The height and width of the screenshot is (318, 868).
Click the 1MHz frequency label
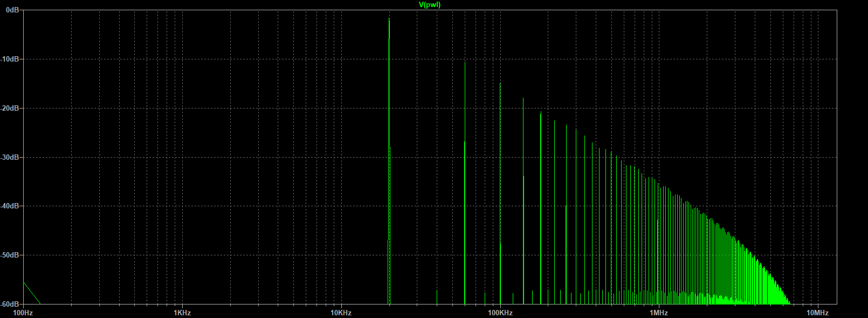pyautogui.click(x=659, y=313)
